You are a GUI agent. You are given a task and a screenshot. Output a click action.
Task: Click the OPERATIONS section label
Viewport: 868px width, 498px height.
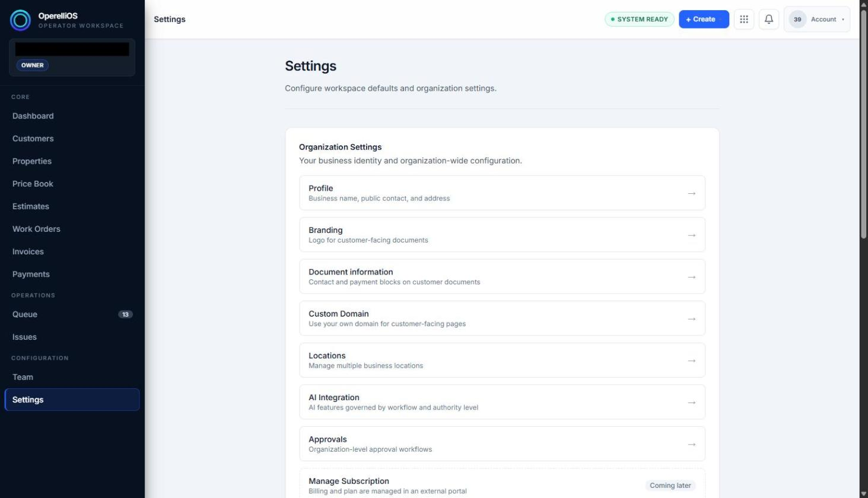tap(33, 295)
